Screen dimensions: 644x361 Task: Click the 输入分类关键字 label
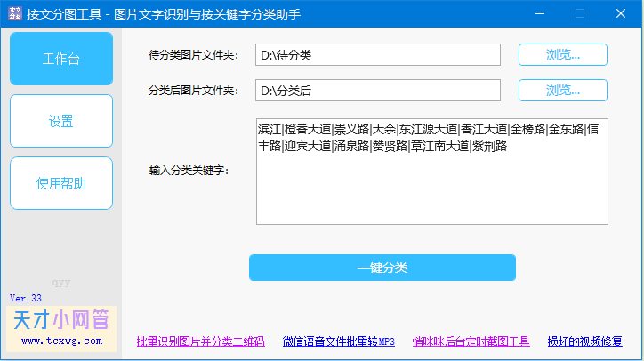coord(189,171)
